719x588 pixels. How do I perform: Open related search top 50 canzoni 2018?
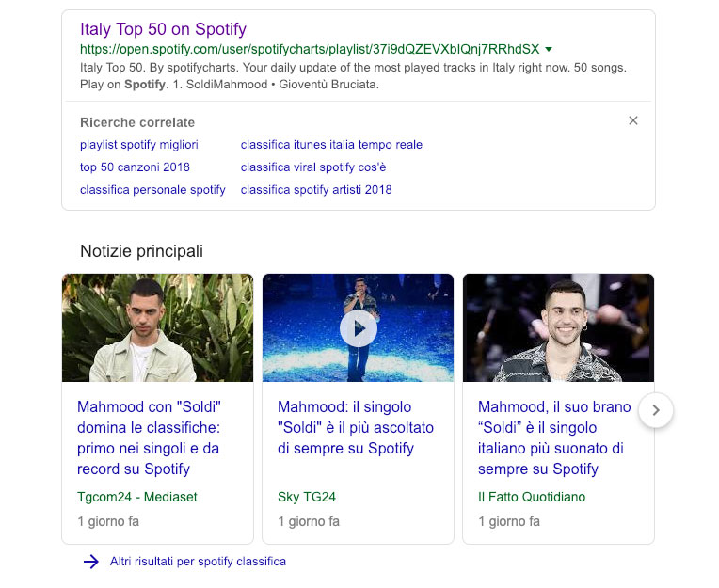pyautogui.click(x=135, y=167)
